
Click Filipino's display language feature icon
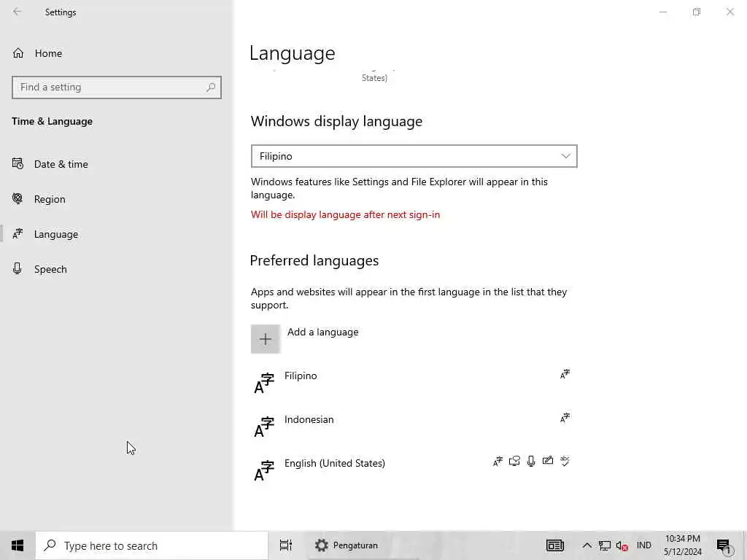pyautogui.click(x=565, y=374)
